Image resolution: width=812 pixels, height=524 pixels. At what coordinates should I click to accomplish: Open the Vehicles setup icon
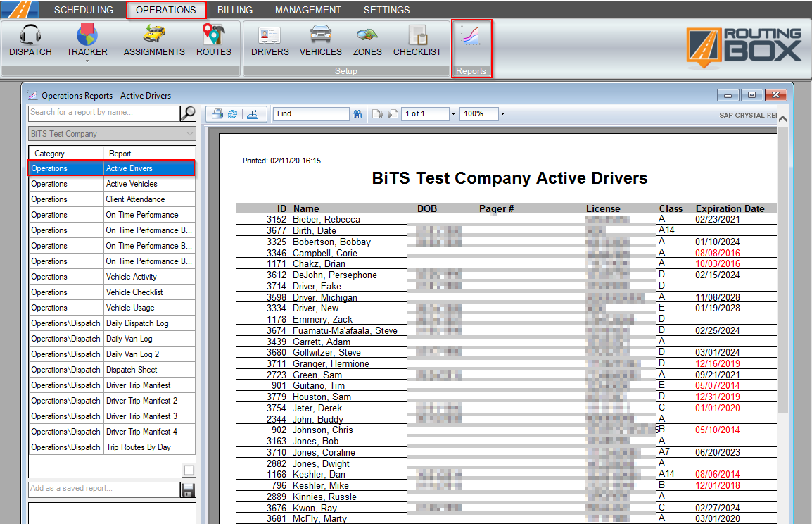point(320,35)
